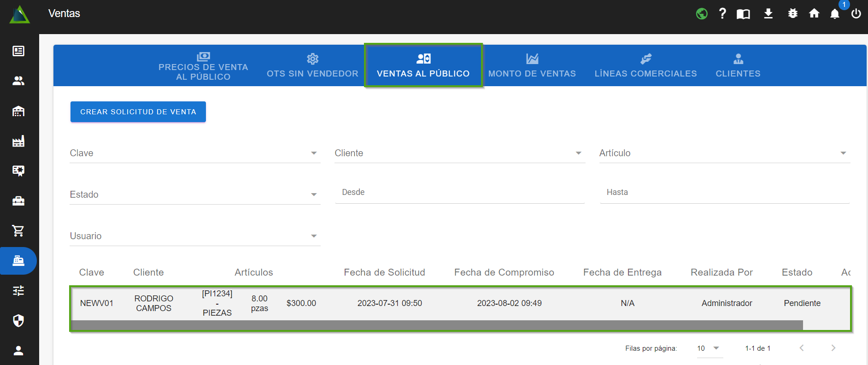Click the power logout icon
Image resolution: width=868 pixels, height=365 pixels.
pos(856,14)
